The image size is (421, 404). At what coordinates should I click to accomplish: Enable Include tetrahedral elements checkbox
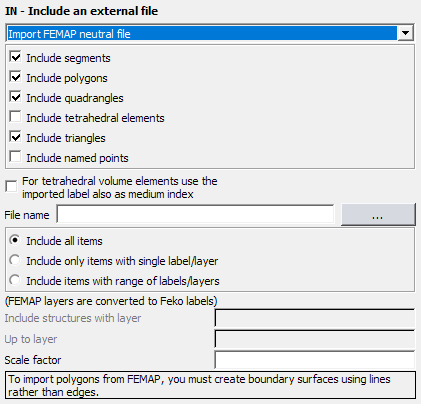pyautogui.click(x=15, y=117)
